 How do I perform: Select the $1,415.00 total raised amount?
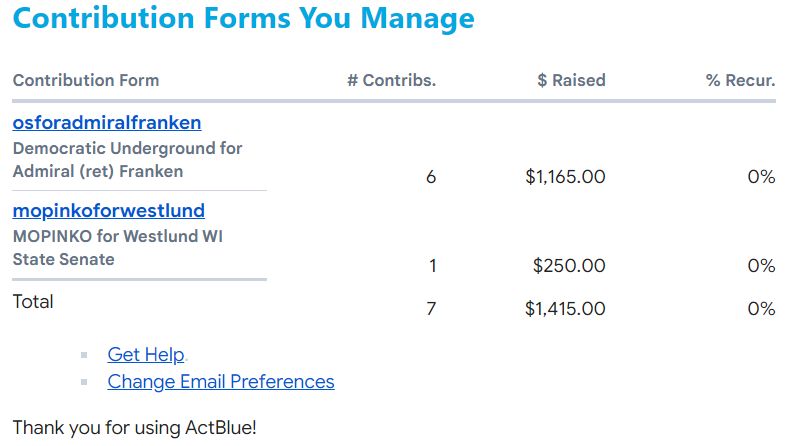tap(565, 308)
